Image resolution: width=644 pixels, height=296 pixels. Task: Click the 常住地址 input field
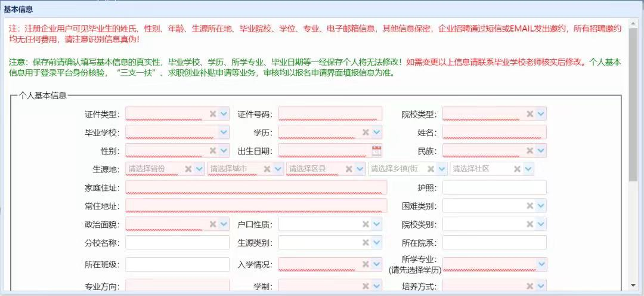pyautogui.click(x=256, y=205)
